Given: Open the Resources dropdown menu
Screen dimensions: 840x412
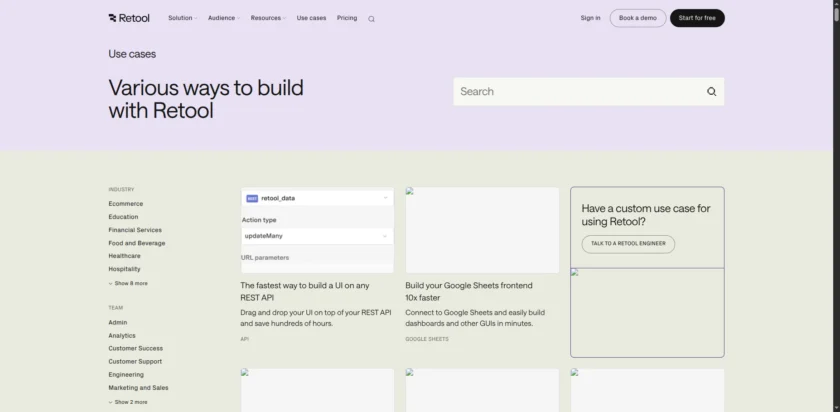Looking at the screenshot, I should [268, 18].
